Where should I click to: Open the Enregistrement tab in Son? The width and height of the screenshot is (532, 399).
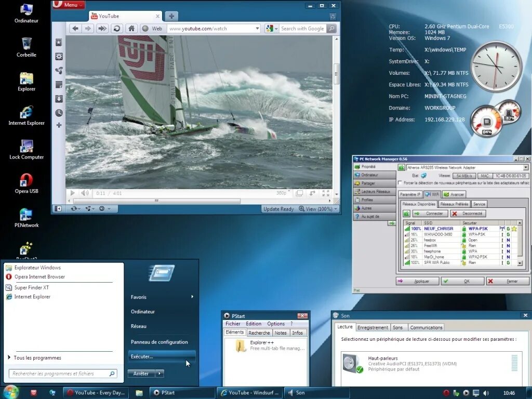(372, 327)
